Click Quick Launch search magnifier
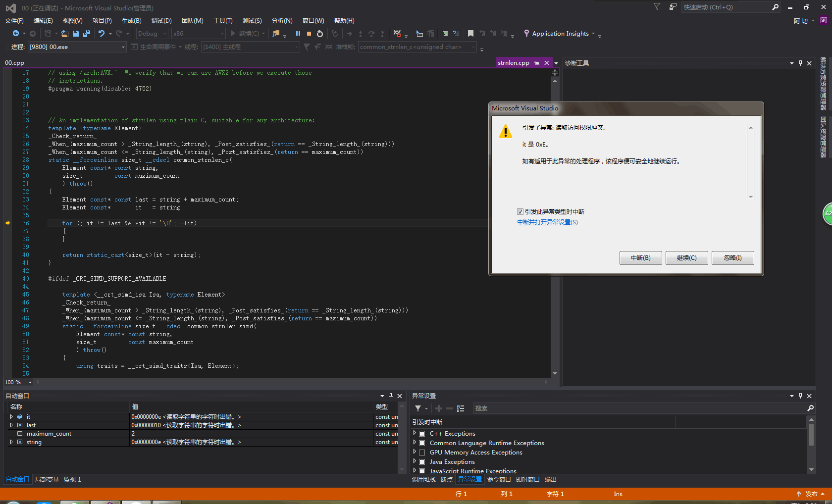Screen dimensions: 832x504 (776, 7)
